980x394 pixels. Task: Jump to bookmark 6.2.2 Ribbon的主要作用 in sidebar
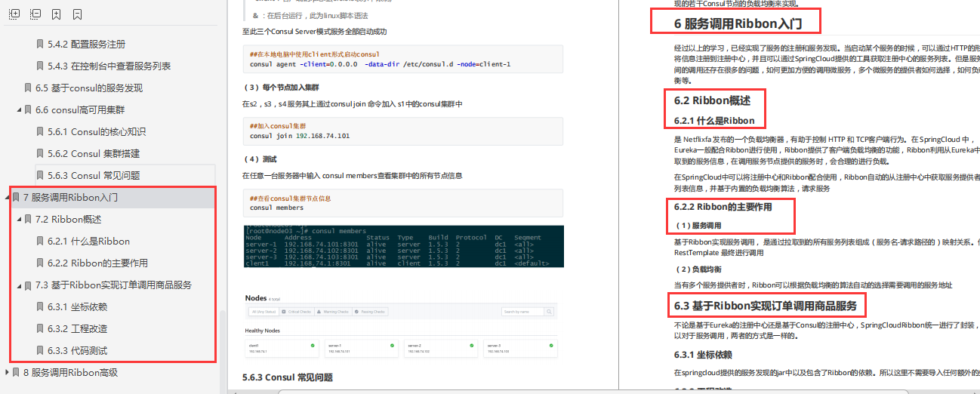97,263
